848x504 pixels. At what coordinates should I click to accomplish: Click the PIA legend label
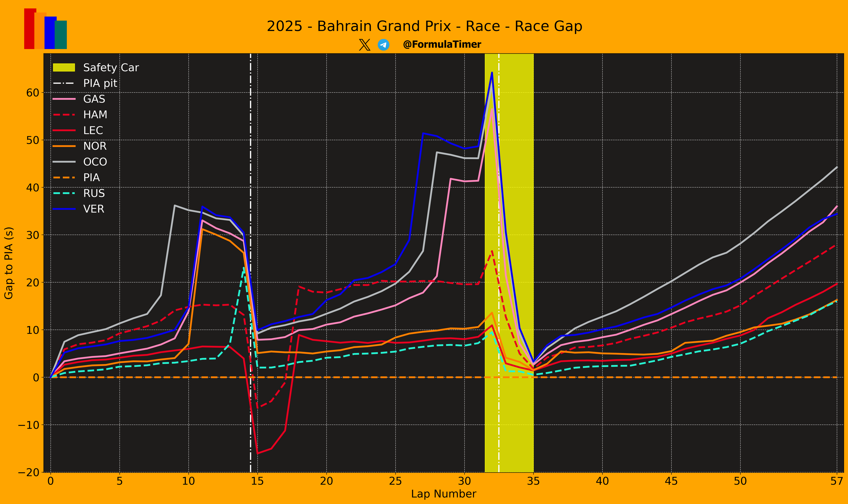tap(91, 178)
